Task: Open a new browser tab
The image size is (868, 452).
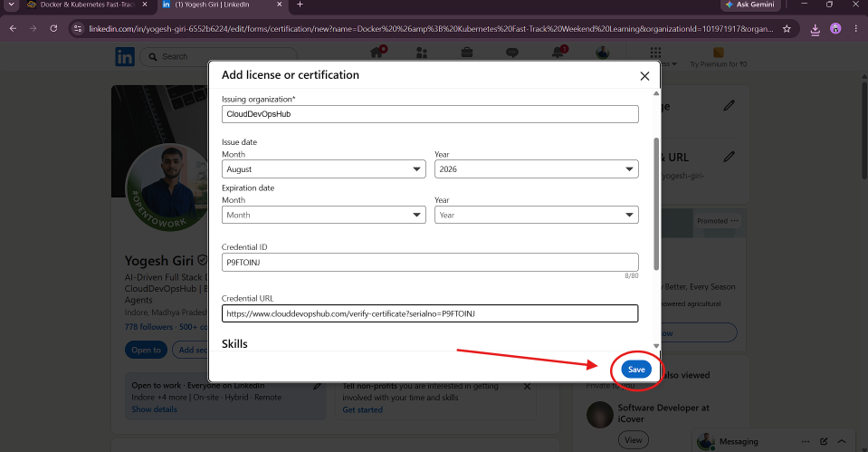Action: (x=300, y=5)
